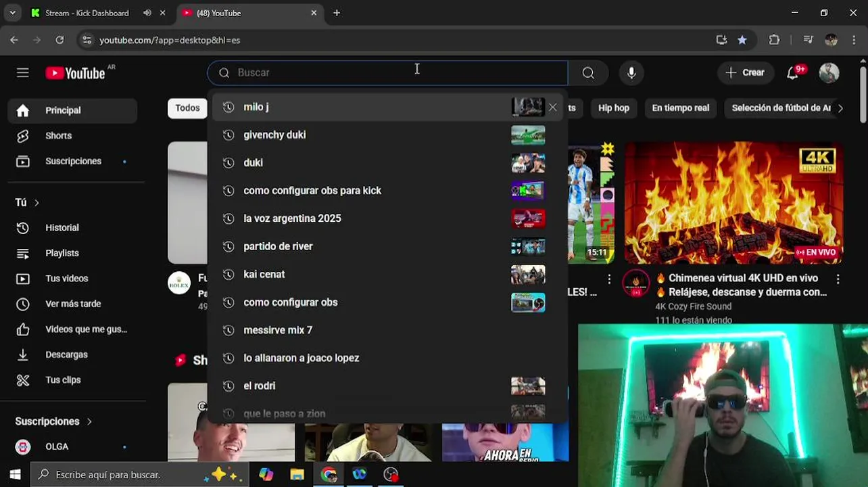
Task: Choose 'lo allanaron a joaco lopez'
Action: tap(387, 358)
